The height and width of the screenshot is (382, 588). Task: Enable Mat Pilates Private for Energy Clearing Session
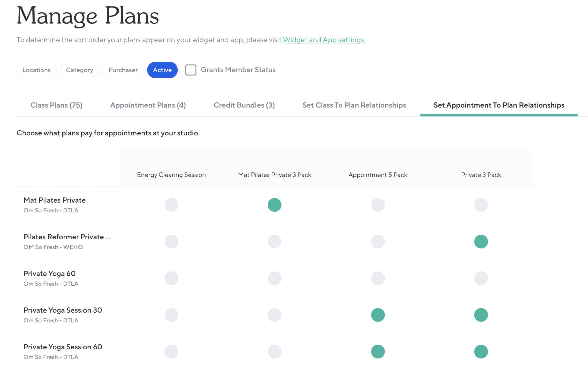pyautogui.click(x=171, y=205)
